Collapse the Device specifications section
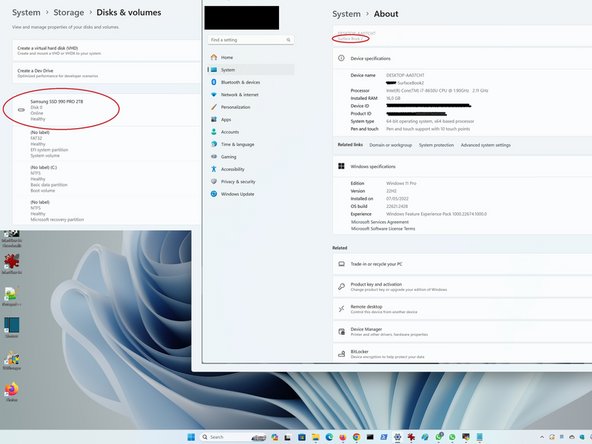Screen dimensions: 592x444 (462, 59)
